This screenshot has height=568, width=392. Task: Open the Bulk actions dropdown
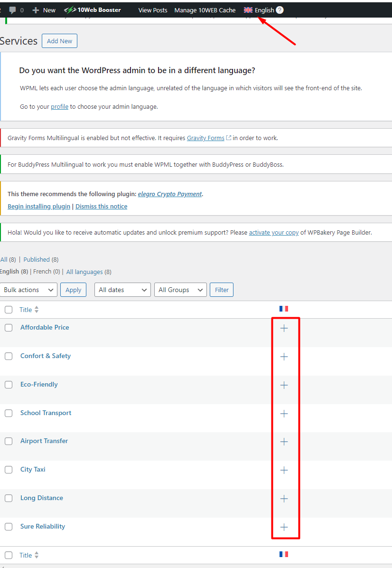click(x=28, y=290)
